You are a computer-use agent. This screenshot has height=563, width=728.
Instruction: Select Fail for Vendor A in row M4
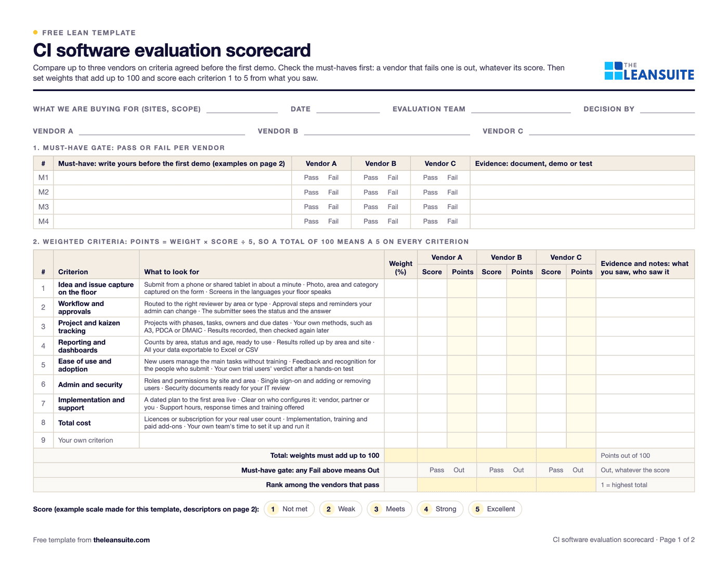pos(333,222)
